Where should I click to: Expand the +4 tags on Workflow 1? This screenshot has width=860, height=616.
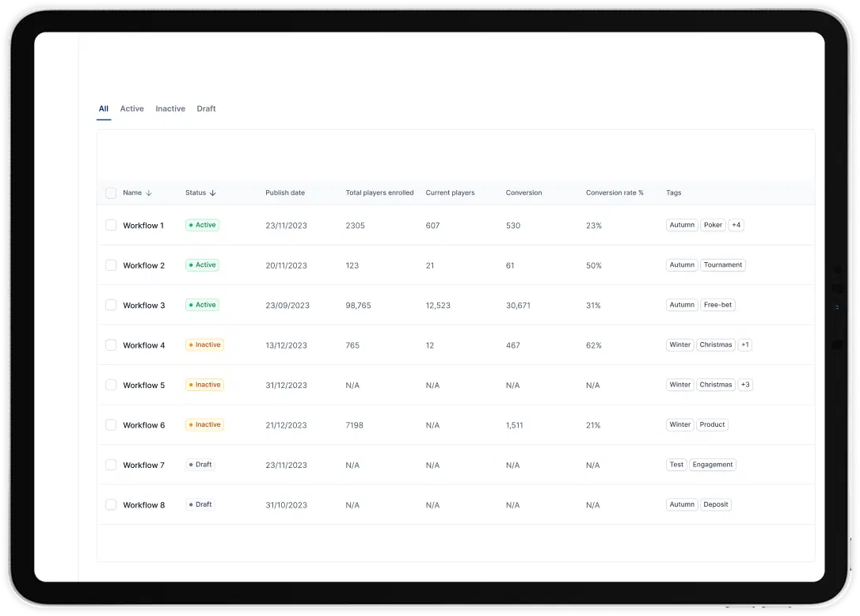tap(736, 225)
